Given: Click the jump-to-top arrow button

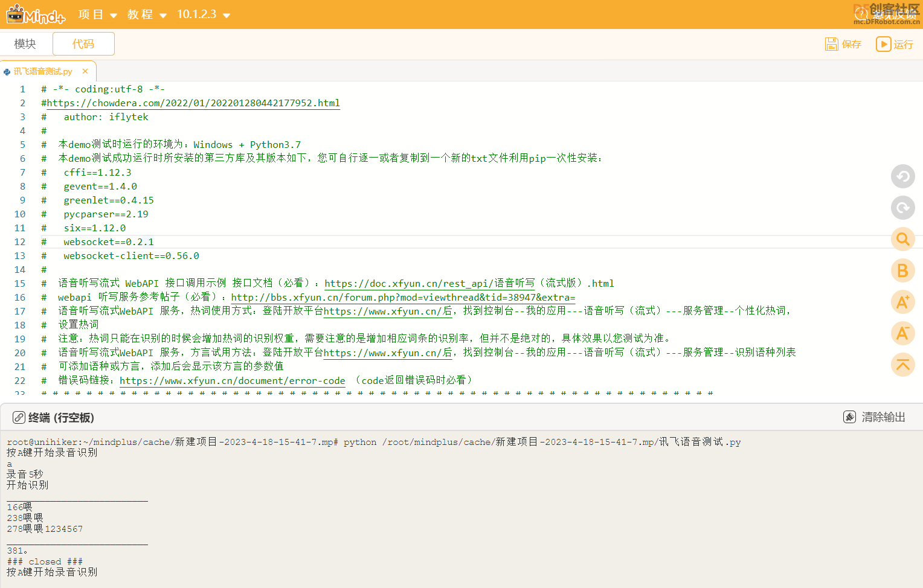Looking at the screenshot, I should pos(903,365).
